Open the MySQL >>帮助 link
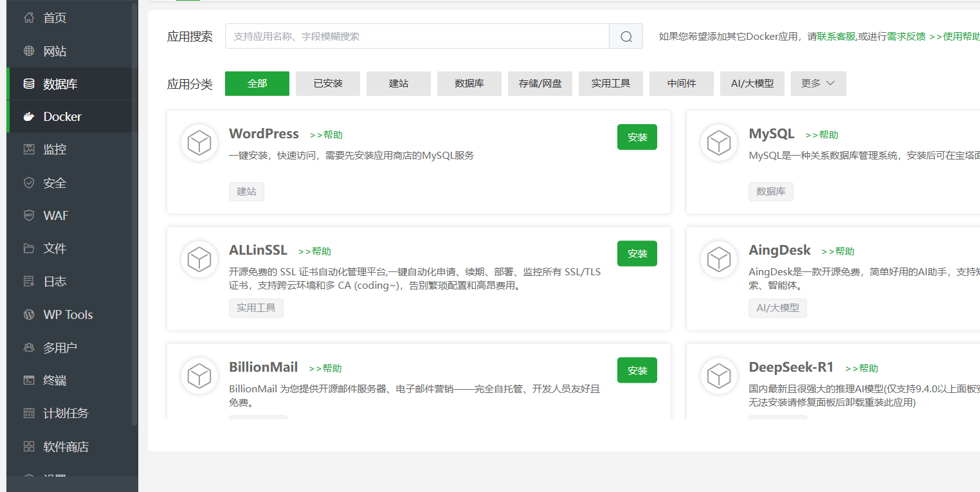Image resolution: width=980 pixels, height=492 pixels. click(x=822, y=135)
